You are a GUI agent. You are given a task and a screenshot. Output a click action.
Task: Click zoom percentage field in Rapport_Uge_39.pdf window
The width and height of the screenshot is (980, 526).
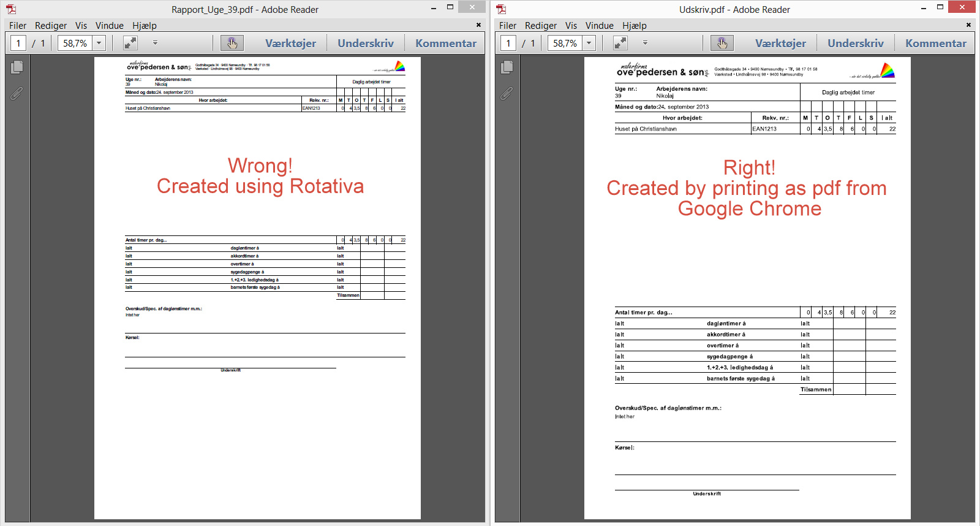pos(75,43)
